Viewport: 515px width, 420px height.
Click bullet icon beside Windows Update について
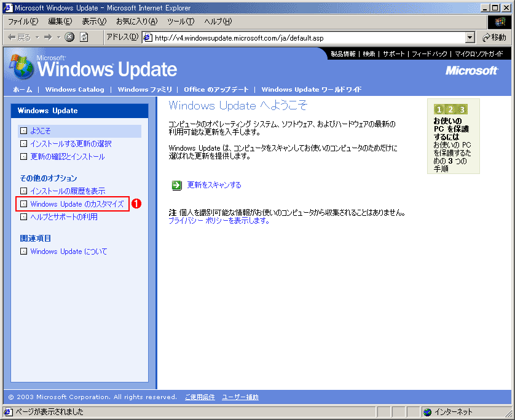click(23, 252)
